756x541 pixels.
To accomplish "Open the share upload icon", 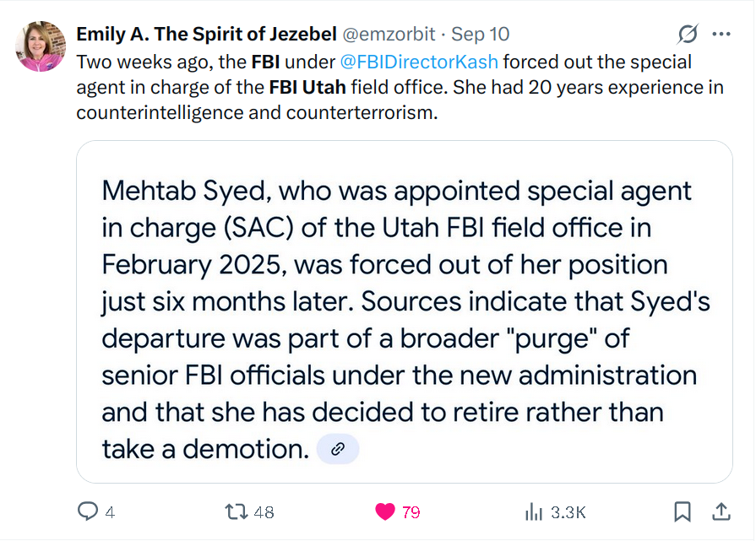I will pos(721,511).
